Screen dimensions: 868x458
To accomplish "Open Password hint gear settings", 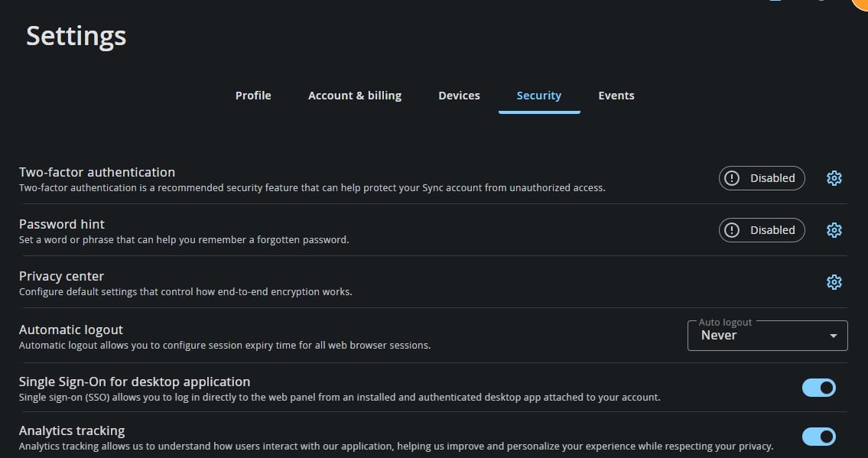I will [834, 230].
